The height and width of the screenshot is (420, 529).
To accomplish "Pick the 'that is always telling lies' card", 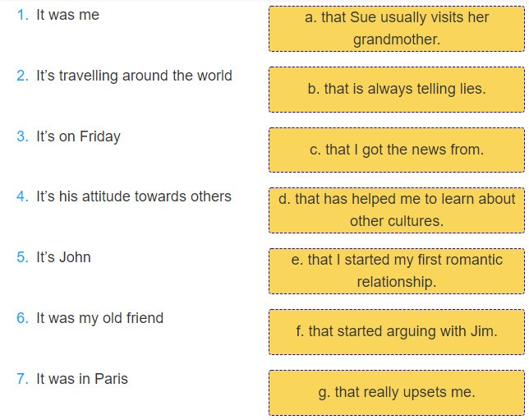I will [397, 90].
